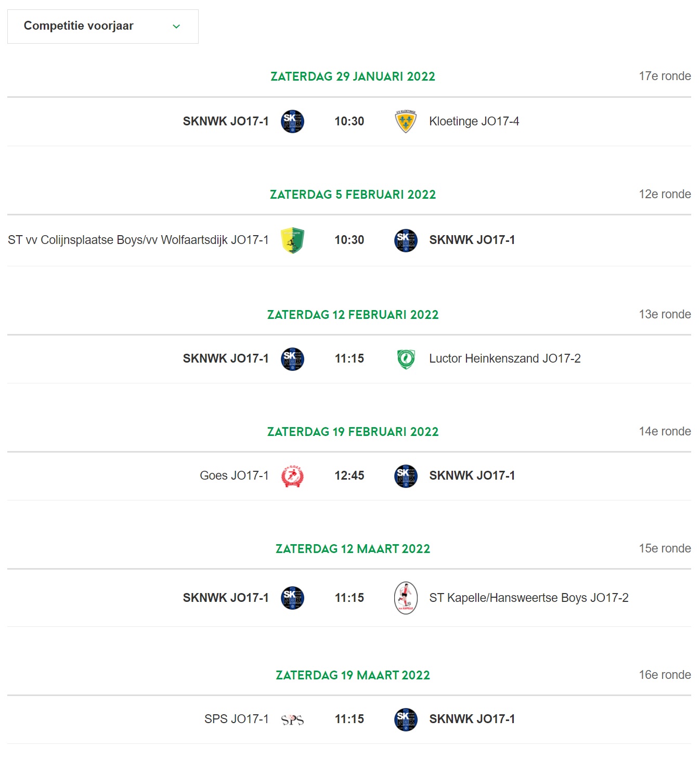Click the SPS JO17-1 logo

(292, 719)
